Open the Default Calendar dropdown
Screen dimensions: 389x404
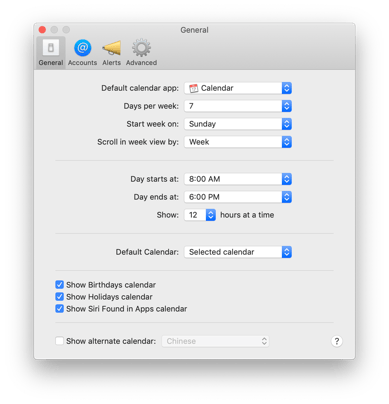pos(238,252)
